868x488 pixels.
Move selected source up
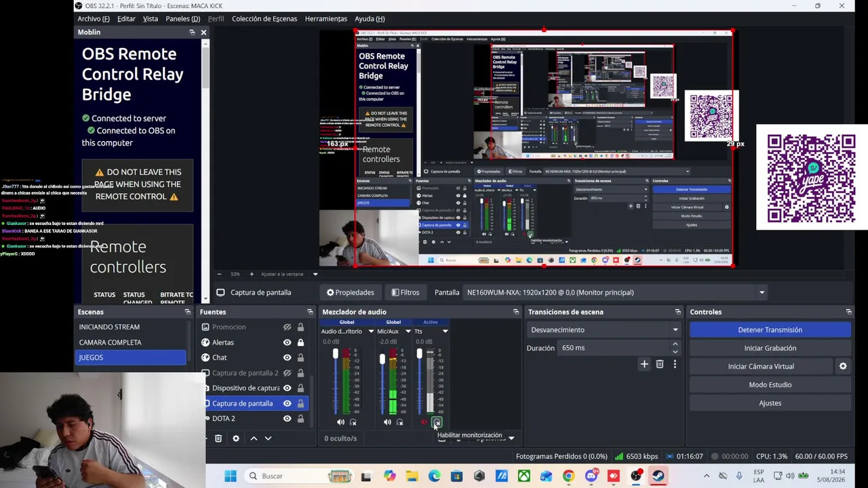click(x=254, y=439)
